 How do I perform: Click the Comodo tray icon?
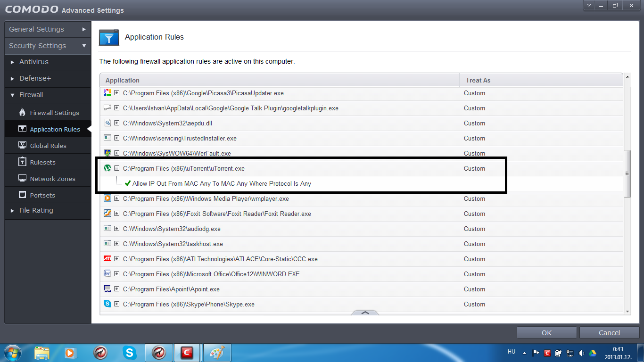tap(547, 353)
